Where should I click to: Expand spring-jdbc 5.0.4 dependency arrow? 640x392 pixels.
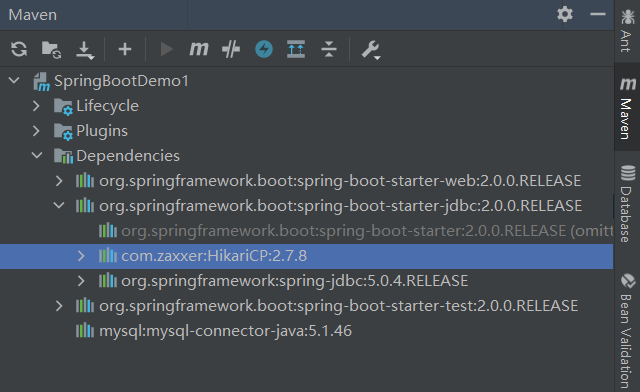click(81, 281)
